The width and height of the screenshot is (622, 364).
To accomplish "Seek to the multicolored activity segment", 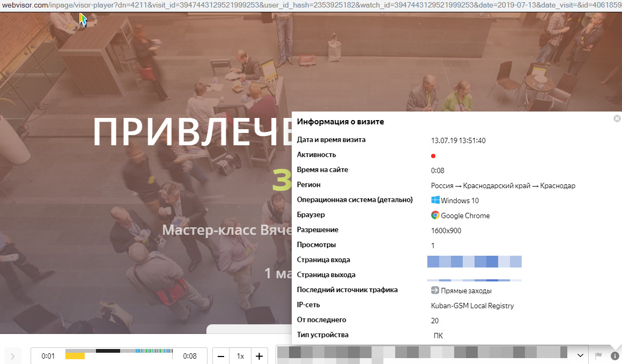I will (154, 351).
